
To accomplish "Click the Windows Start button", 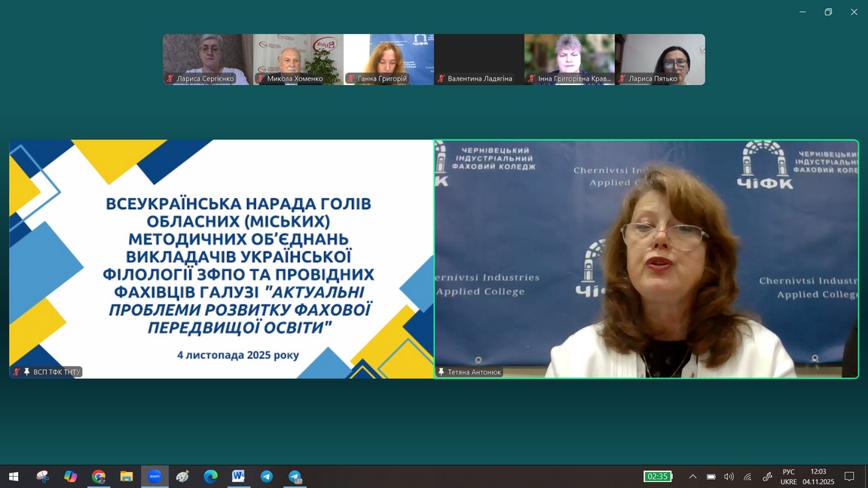I will (x=13, y=477).
